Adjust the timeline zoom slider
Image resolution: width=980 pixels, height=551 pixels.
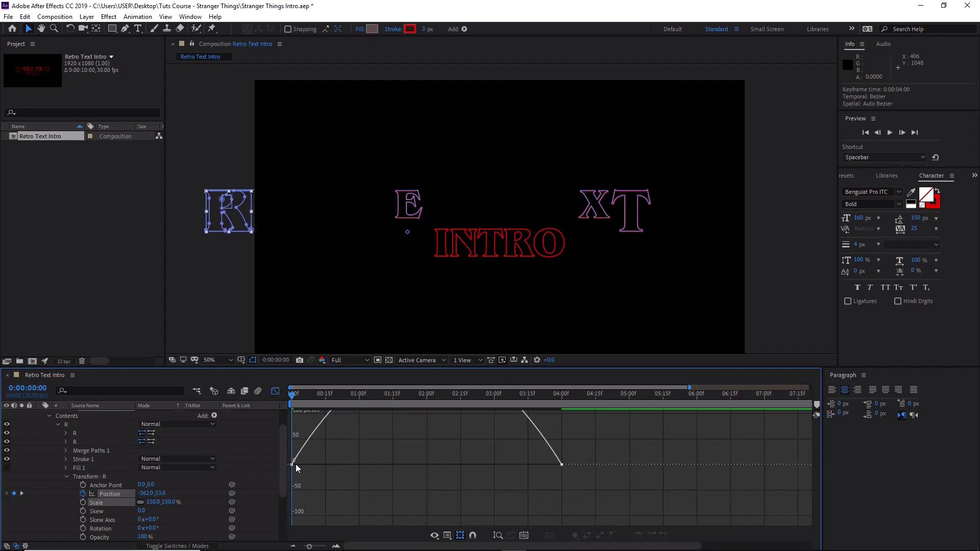(309, 546)
